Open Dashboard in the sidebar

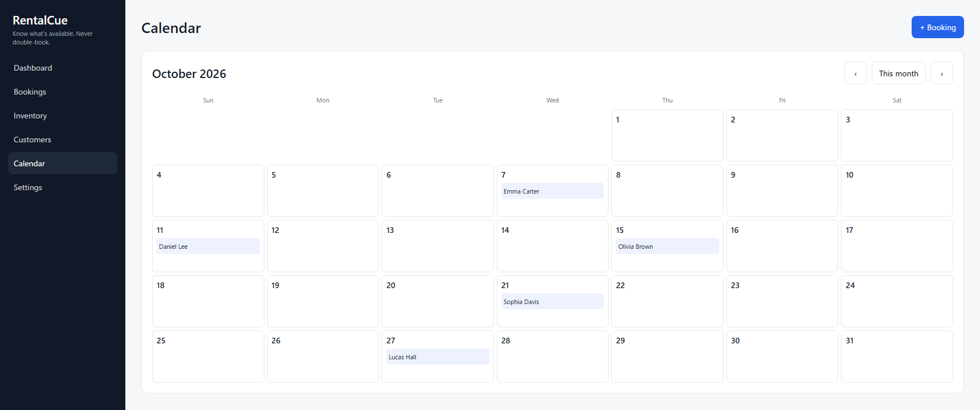63,68
